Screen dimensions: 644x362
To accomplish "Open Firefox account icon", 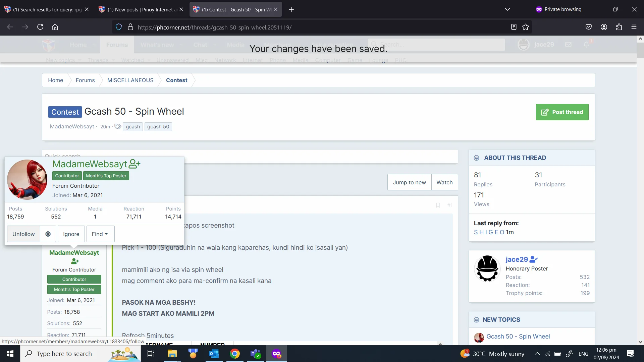I will [x=604, y=27].
